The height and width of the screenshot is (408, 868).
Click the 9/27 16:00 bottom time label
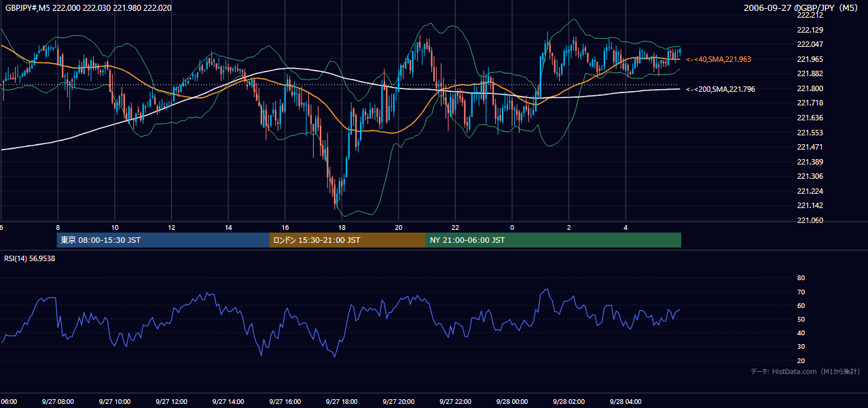click(x=285, y=402)
